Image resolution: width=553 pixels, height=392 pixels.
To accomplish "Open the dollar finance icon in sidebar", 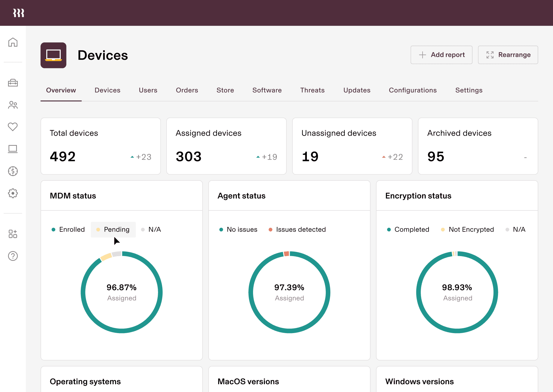I will (13, 171).
